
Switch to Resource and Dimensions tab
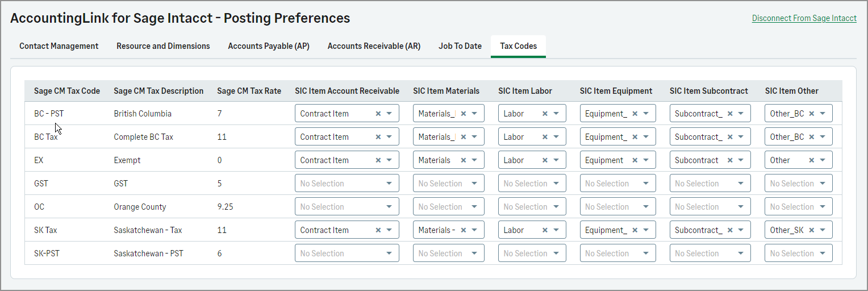pos(163,46)
